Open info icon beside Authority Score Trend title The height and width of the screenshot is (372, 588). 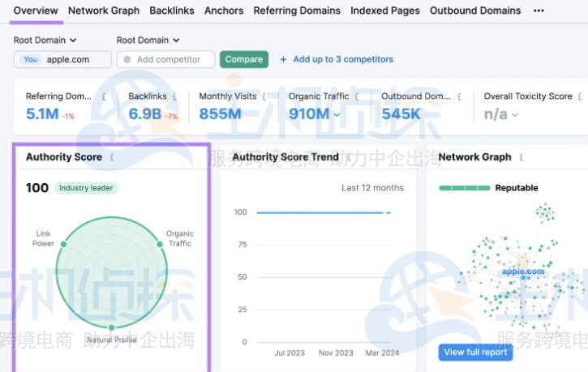point(349,157)
